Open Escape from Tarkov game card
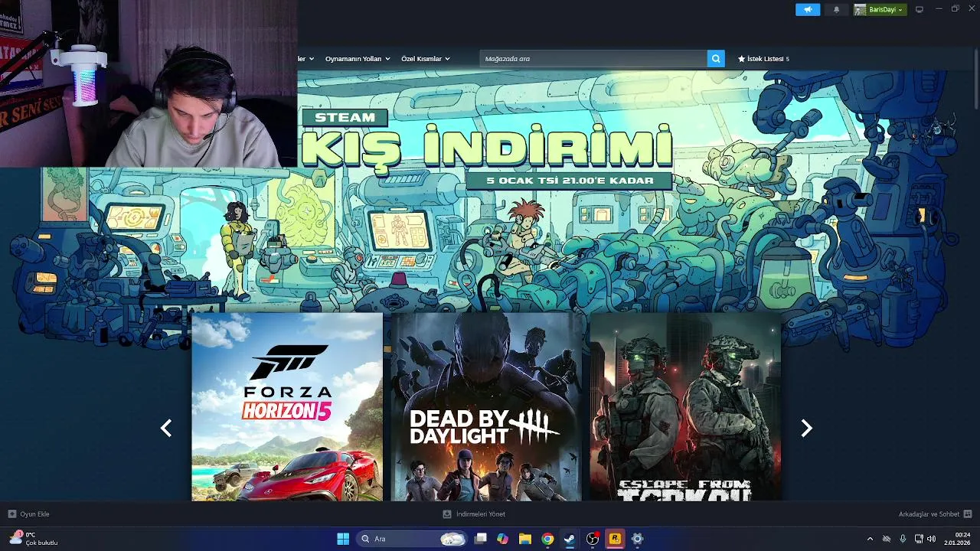Screen dimensions: 980x551 [685, 407]
